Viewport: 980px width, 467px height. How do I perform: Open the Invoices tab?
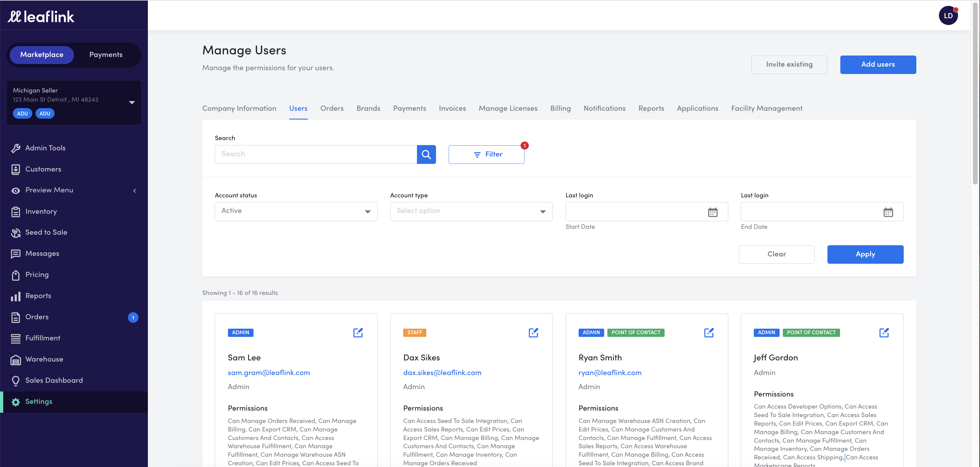pos(452,109)
